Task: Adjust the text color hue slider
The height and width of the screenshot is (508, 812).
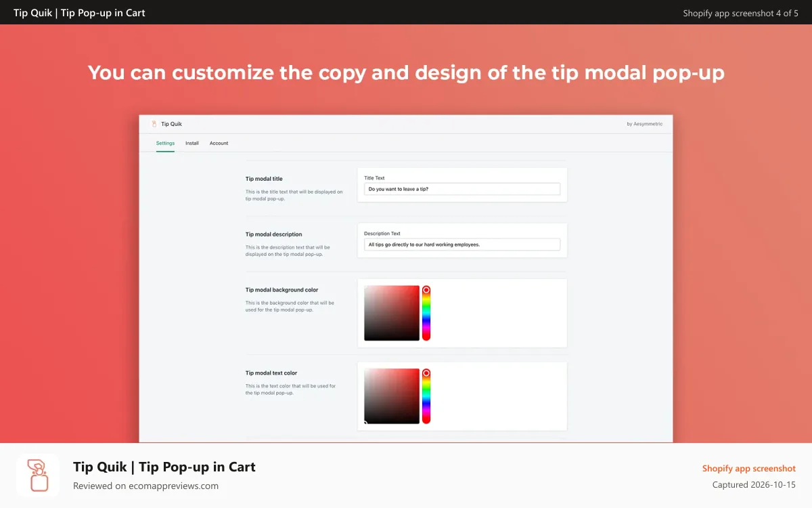Action: click(426, 396)
